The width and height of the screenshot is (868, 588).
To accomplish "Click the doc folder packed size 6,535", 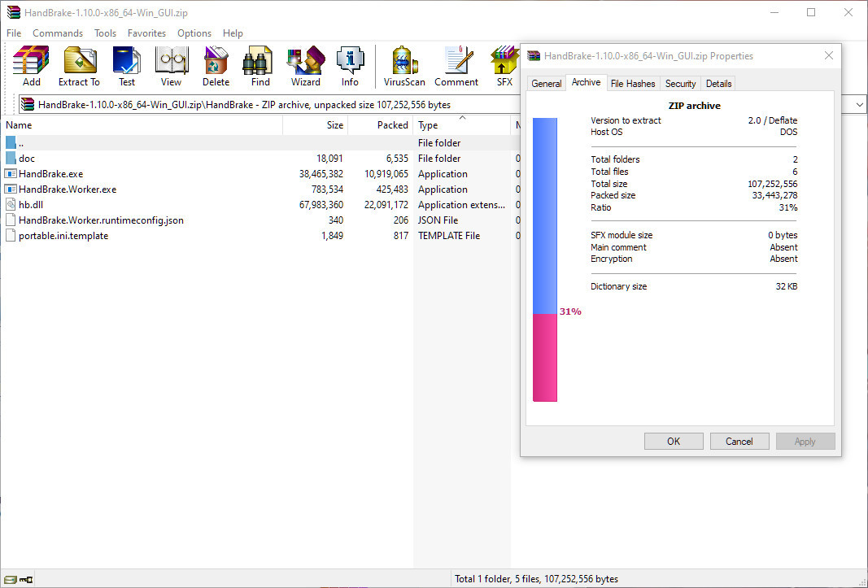I will click(397, 159).
